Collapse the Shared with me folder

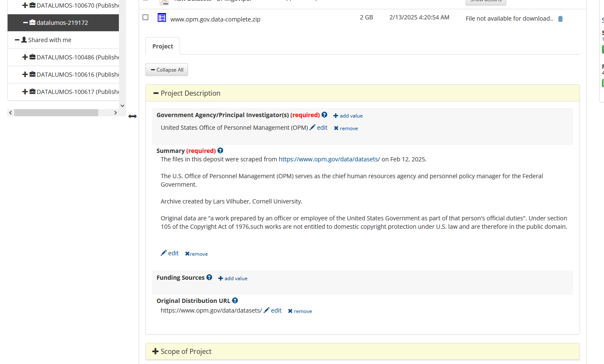17,40
